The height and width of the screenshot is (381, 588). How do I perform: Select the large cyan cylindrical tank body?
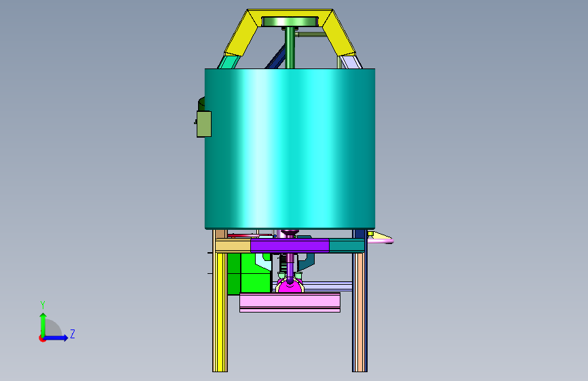pyautogui.click(x=290, y=148)
